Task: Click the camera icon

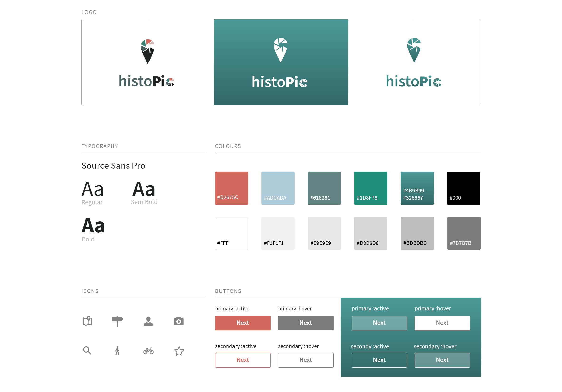Action: pyautogui.click(x=179, y=321)
